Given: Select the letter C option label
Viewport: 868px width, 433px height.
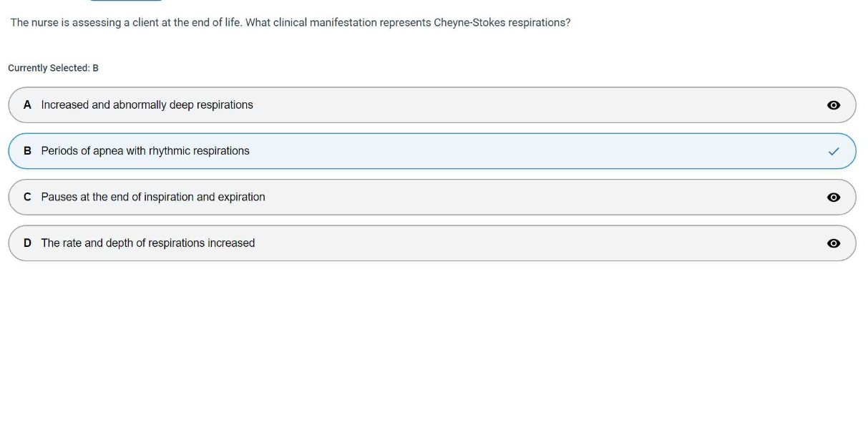Looking at the screenshot, I should click(27, 197).
